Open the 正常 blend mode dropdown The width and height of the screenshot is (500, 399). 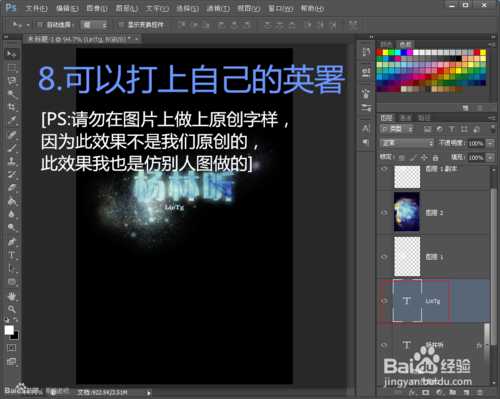407,143
